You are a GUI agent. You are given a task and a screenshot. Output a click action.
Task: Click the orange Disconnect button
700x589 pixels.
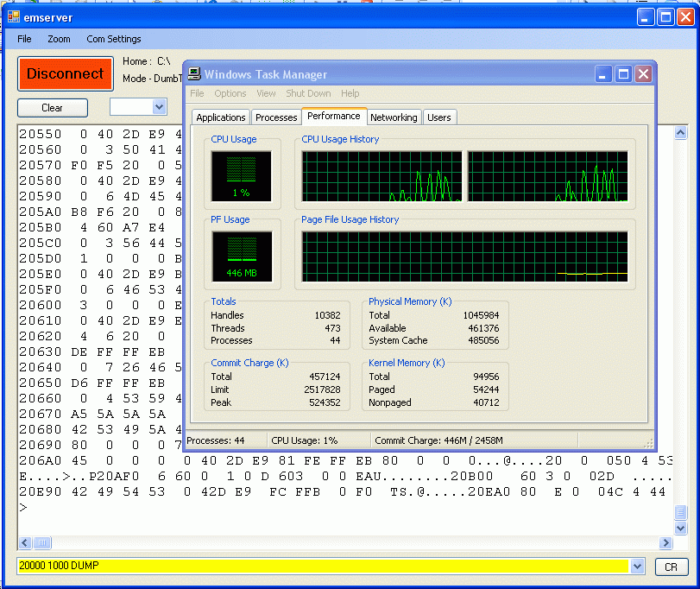pos(66,73)
